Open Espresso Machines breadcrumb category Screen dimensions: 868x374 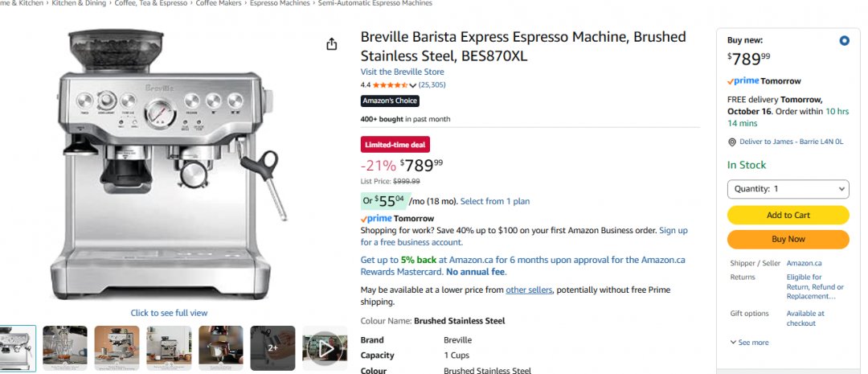tap(280, 3)
